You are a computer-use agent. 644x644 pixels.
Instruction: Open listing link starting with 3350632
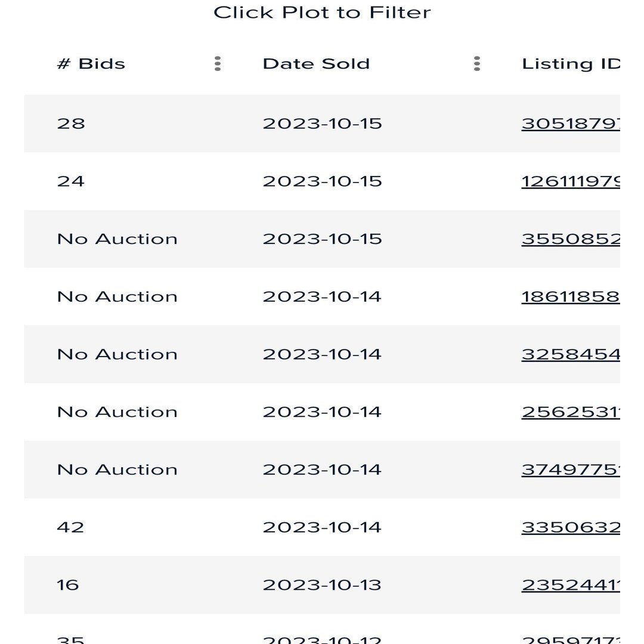[x=571, y=527]
